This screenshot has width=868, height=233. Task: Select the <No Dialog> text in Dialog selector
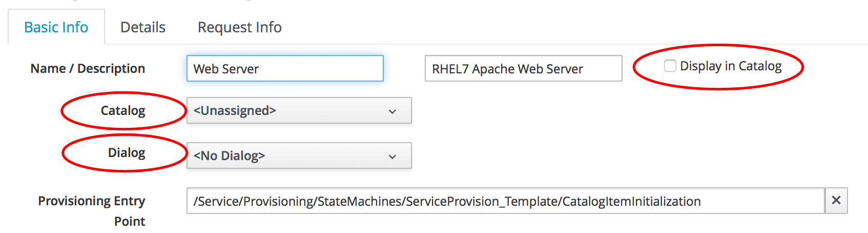click(x=229, y=156)
